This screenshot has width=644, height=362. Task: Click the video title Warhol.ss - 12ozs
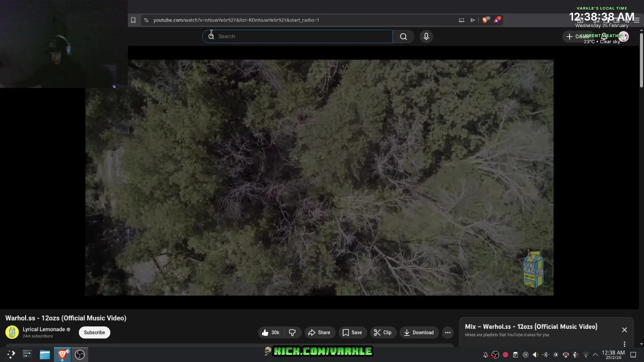point(66,318)
